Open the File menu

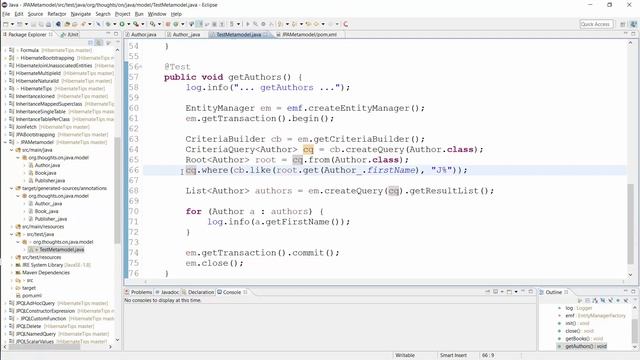click(6, 14)
